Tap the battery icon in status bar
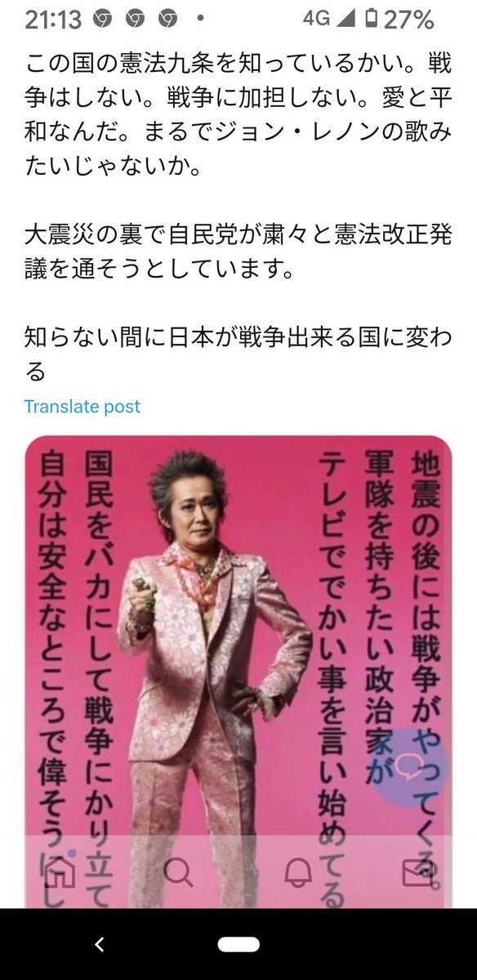Screen dimensions: 477x980 coord(371,19)
